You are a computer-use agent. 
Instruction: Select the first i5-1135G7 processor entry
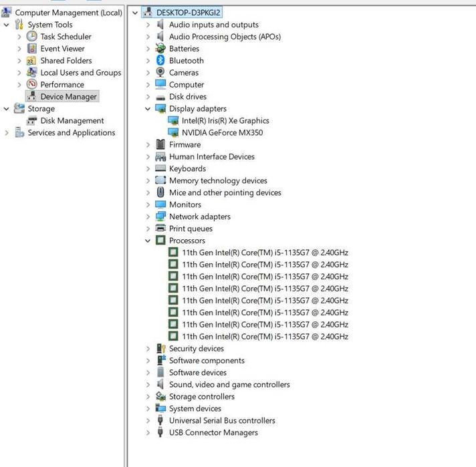coord(265,253)
